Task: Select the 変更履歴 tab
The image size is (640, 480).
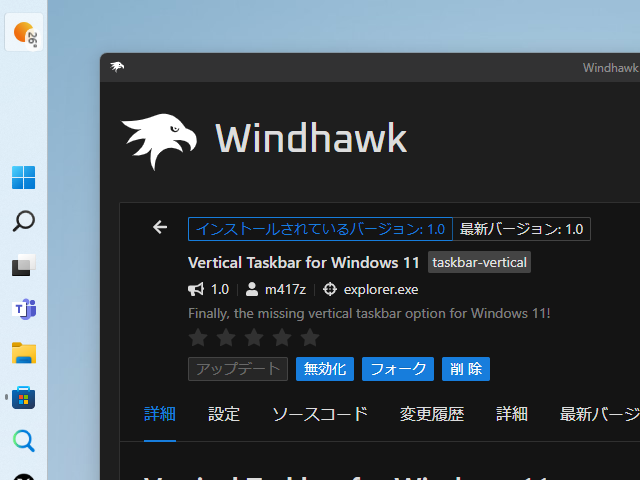Action: (x=432, y=414)
